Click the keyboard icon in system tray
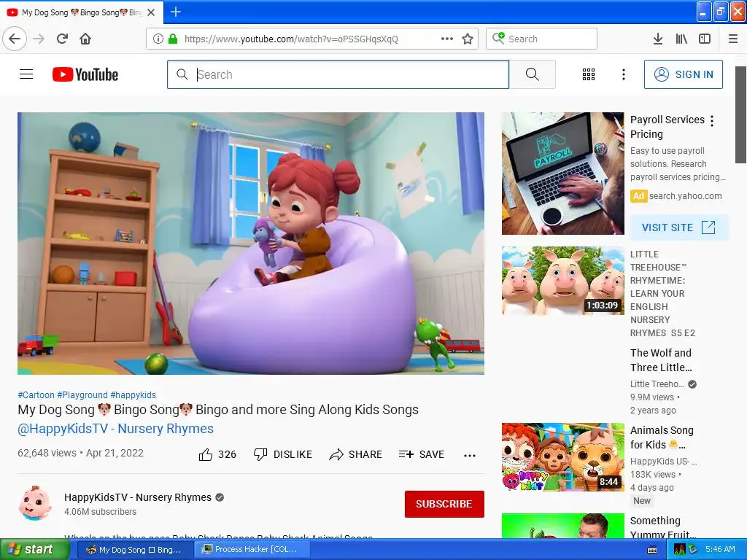Viewport: 747px width, 560px height. click(652, 550)
